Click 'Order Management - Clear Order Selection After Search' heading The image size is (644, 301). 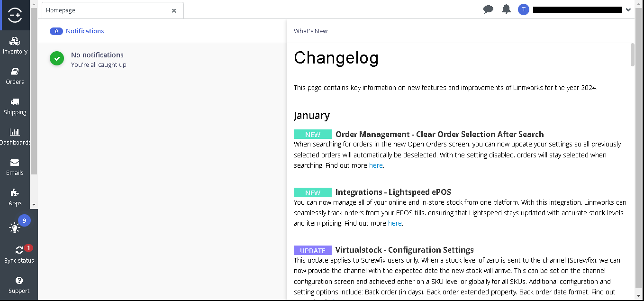pyautogui.click(x=440, y=134)
